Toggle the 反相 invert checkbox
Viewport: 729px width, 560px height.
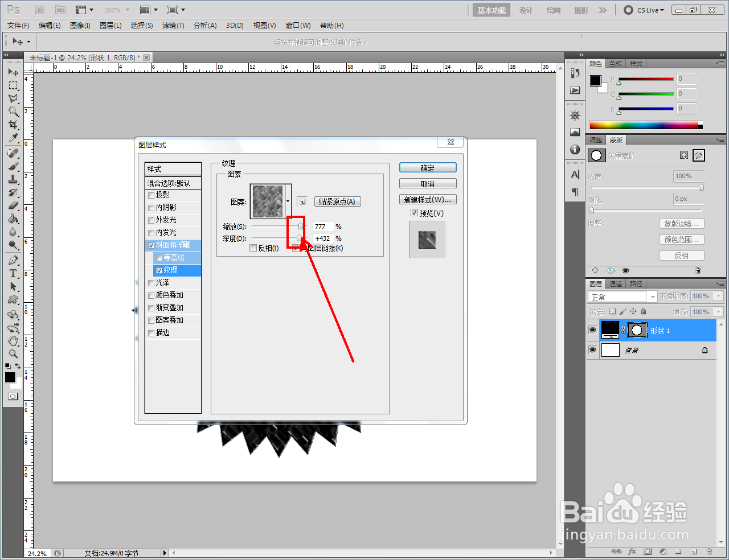point(253,248)
